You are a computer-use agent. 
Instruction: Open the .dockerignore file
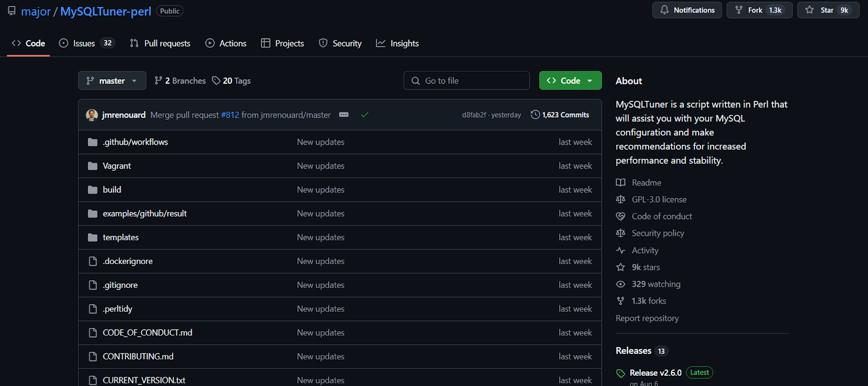click(x=127, y=261)
